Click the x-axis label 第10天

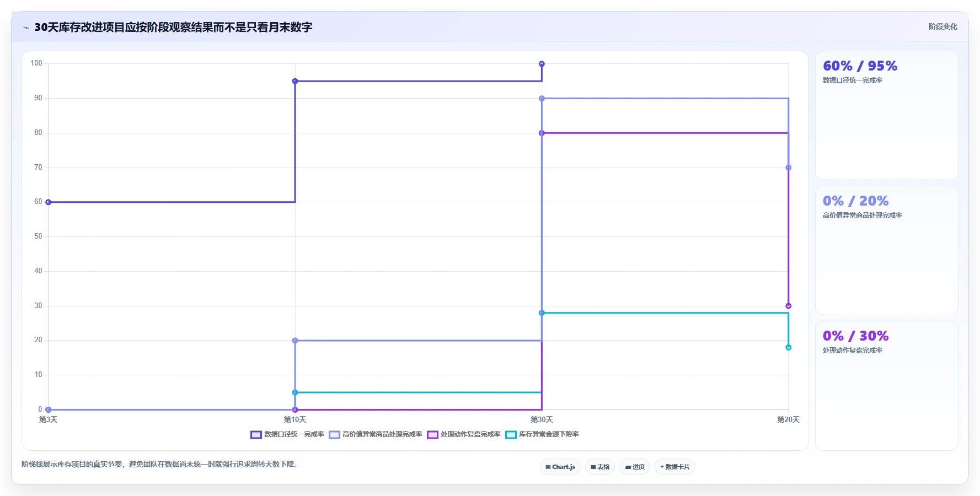tap(295, 420)
